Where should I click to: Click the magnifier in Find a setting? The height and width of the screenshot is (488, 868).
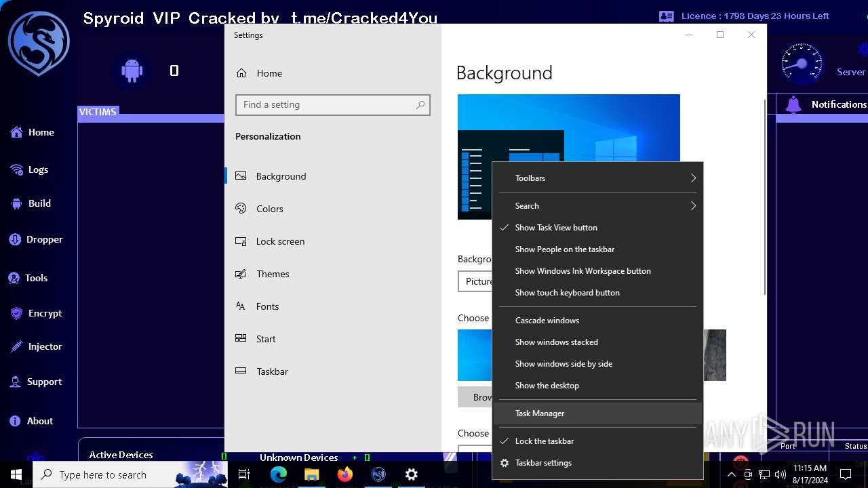coord(420,104)
